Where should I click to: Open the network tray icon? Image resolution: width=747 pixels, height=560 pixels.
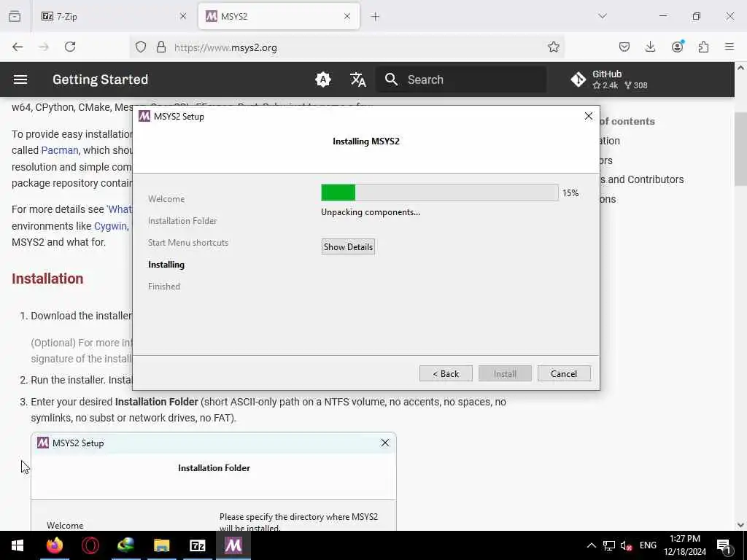point(609,545)
